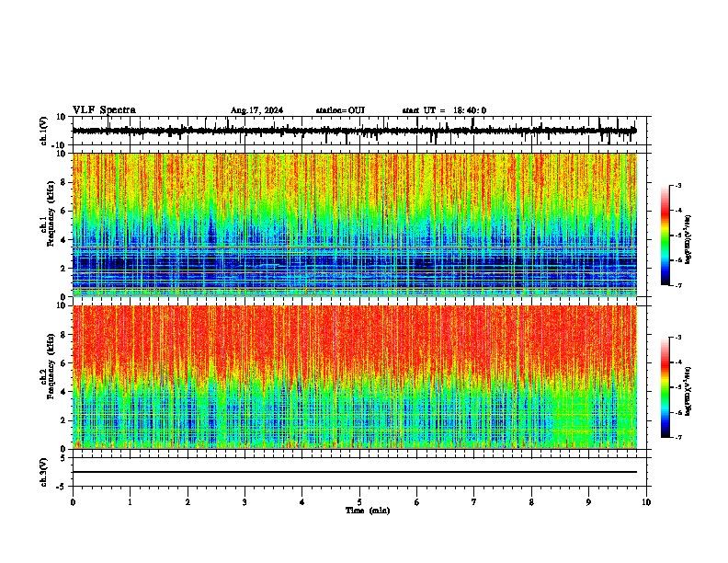Click the "-3" label on ch.1 colorbar
Screen dimensions: 728x563
(677, 185)
